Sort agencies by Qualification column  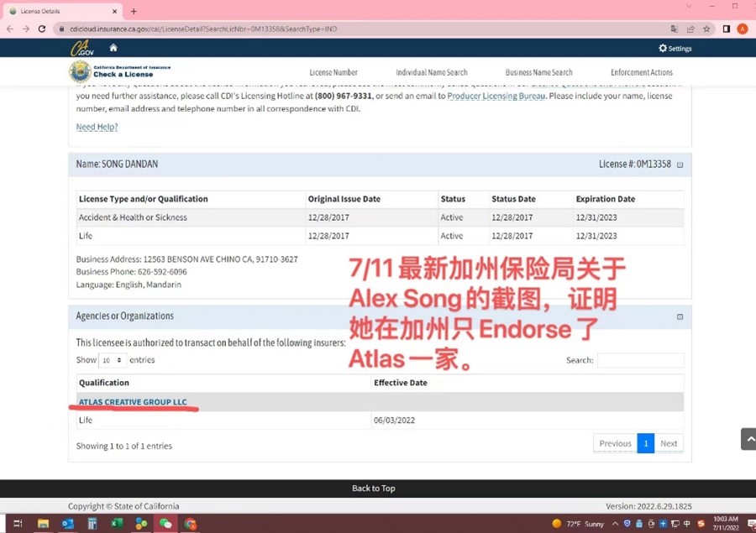[223, 383]
